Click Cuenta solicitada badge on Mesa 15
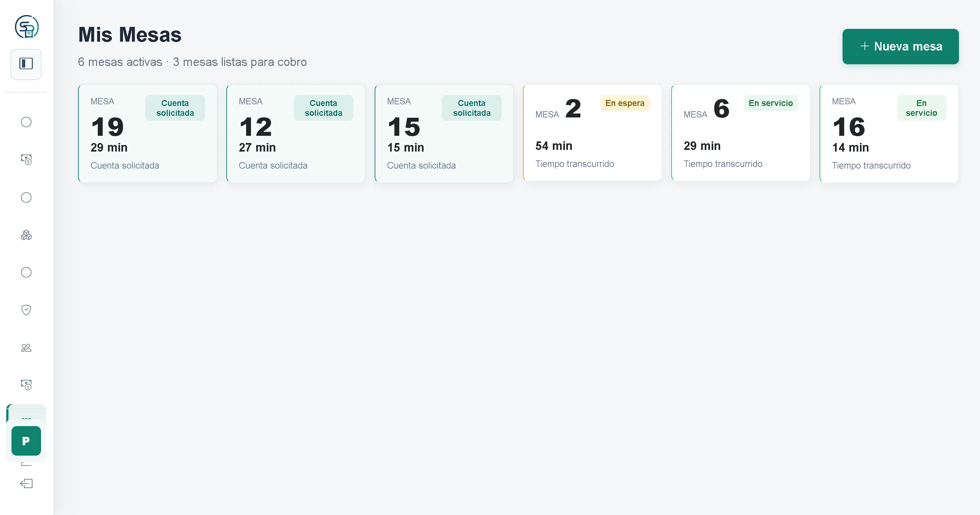Viewport: 980px width, 515px height. (x=472, y=108)
